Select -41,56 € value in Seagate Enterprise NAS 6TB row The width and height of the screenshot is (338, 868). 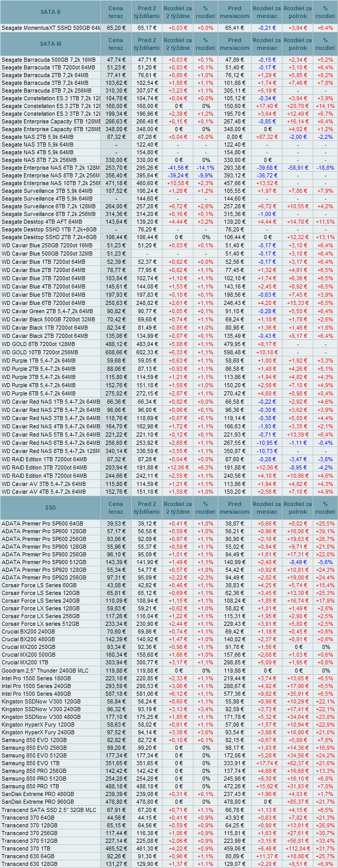pyautogui.click(x=178, y=168)
